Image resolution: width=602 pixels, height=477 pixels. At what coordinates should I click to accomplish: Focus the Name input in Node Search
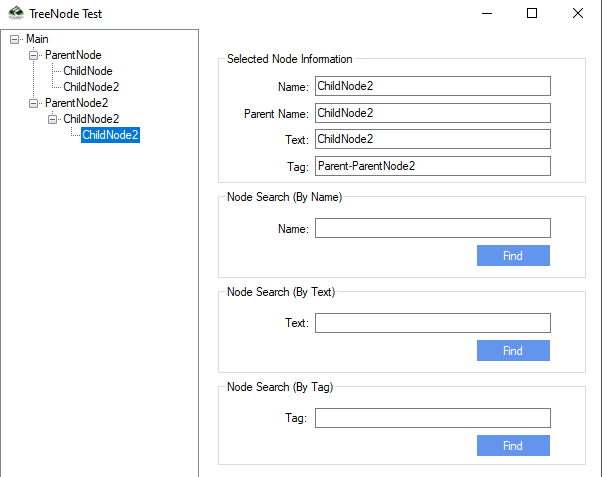(x=432, y=229)
